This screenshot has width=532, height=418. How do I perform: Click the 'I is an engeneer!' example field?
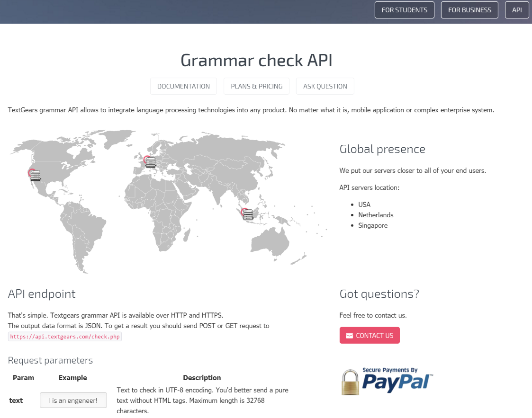73,400
